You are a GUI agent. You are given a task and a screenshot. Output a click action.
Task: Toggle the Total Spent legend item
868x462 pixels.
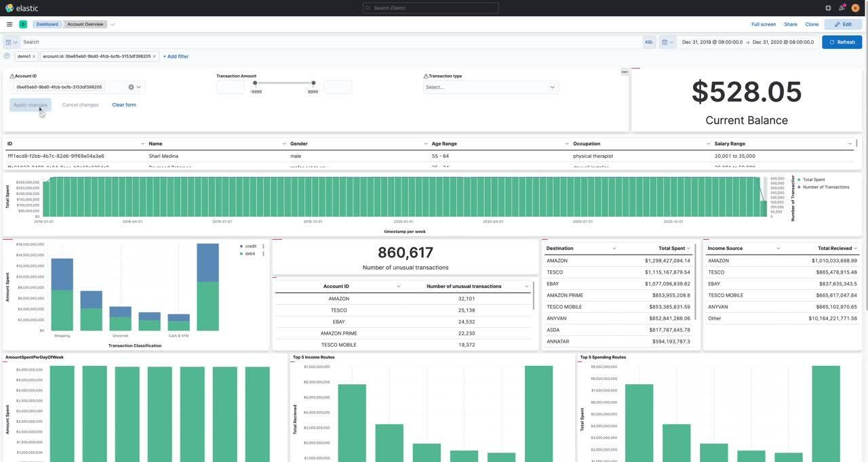813,180
